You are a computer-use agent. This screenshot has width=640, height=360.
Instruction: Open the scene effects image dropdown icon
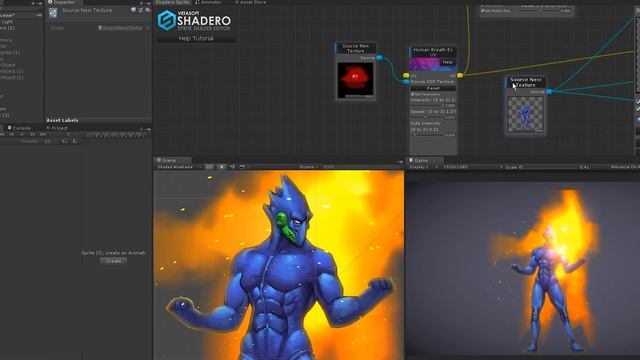(243, 167)
